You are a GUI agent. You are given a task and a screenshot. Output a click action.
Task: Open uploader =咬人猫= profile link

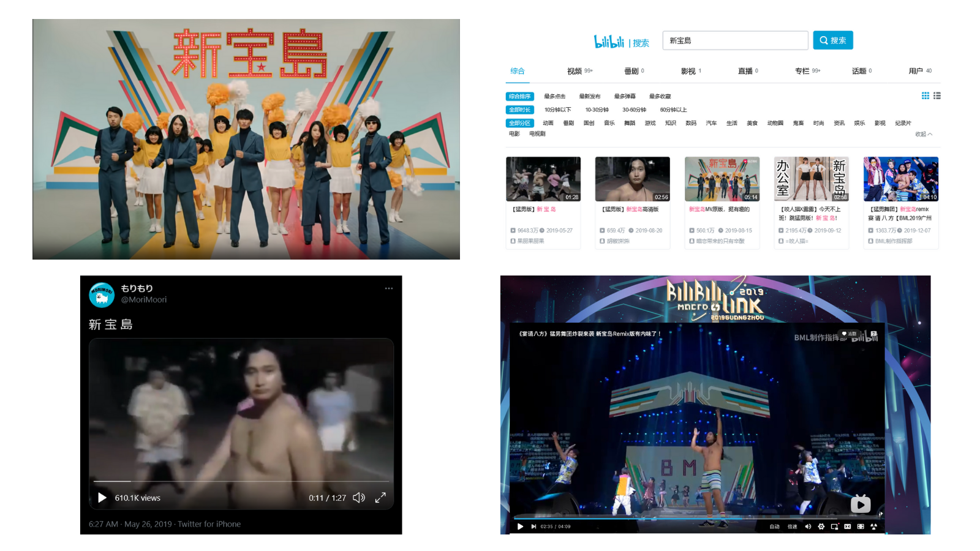point(797,241)
